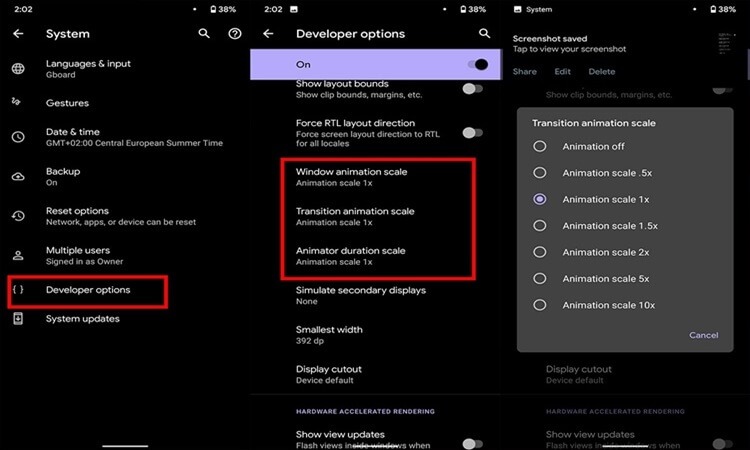The height and width of the screenshot is (450, 750).
Task: Tap back arrow in System screen
Action: [18, 33]
